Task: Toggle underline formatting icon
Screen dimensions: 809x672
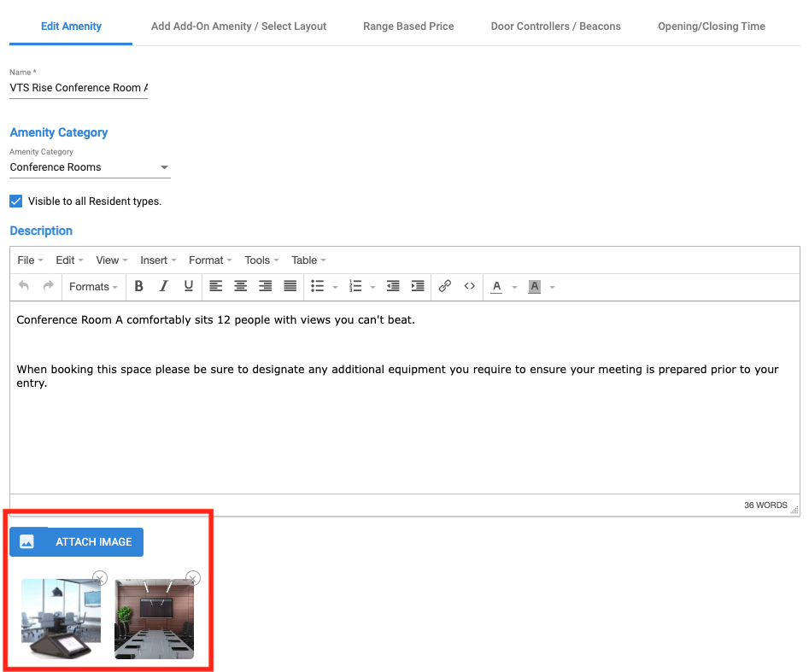Action: [x=189, y=286]
